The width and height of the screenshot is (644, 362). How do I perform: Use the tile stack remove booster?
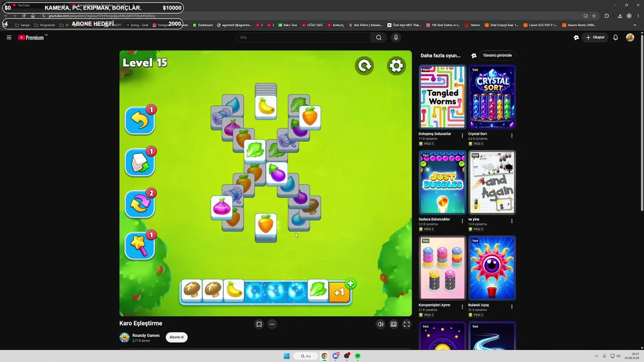pyautogui.click(x=139, y=162)
